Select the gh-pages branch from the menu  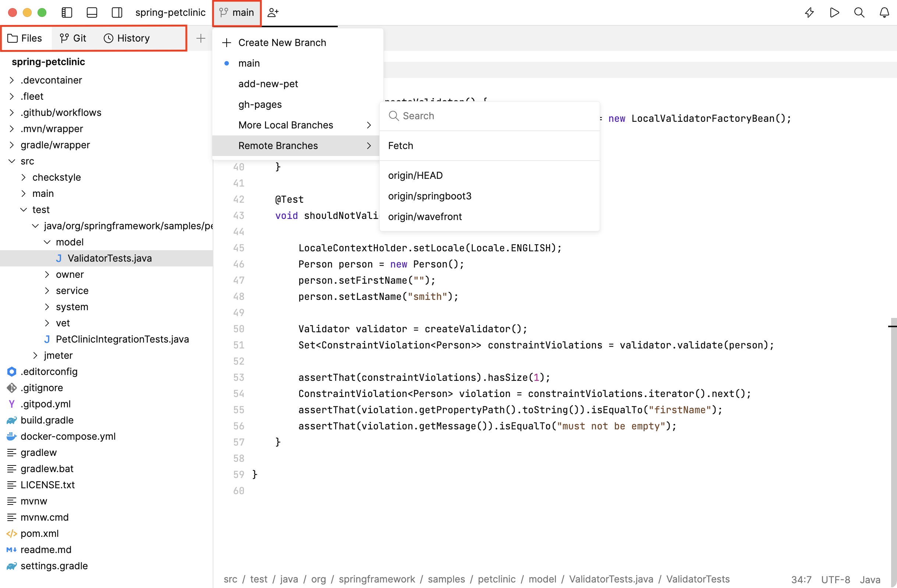tap(260, 105)
